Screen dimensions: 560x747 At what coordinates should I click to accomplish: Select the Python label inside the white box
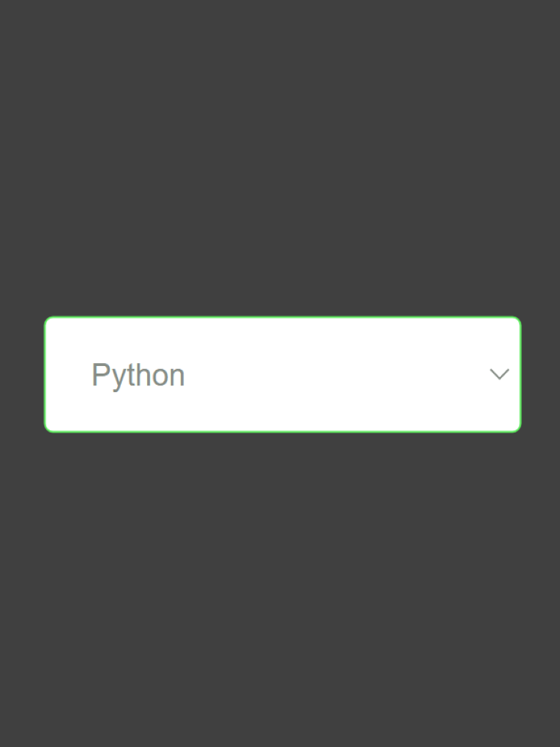point(138,375)
